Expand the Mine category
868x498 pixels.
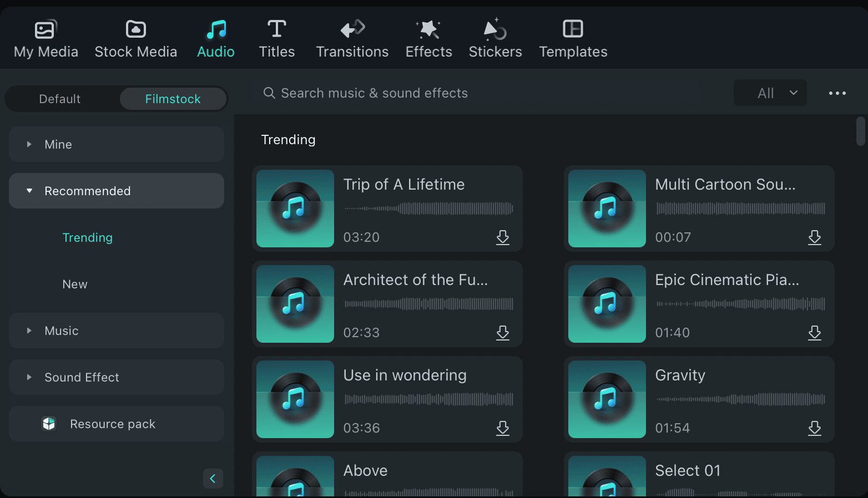point(117,144)
